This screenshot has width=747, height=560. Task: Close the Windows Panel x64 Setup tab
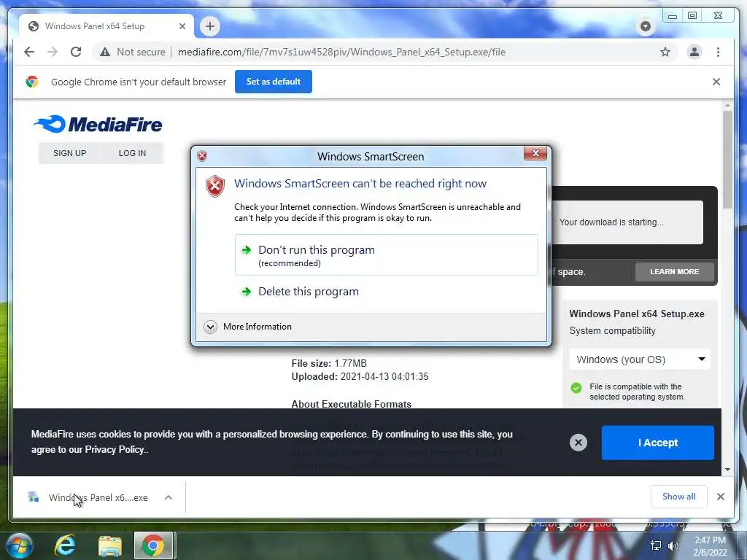coord(182,26)
